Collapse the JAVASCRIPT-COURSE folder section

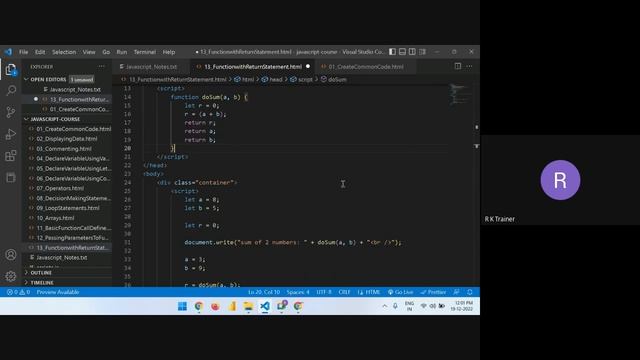click(55, 119)
